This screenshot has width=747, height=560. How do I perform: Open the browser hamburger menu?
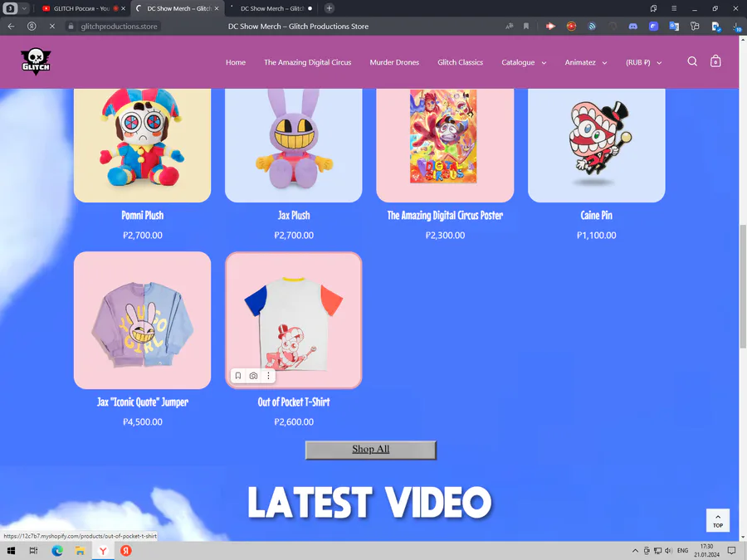click(x=674, y=8)
